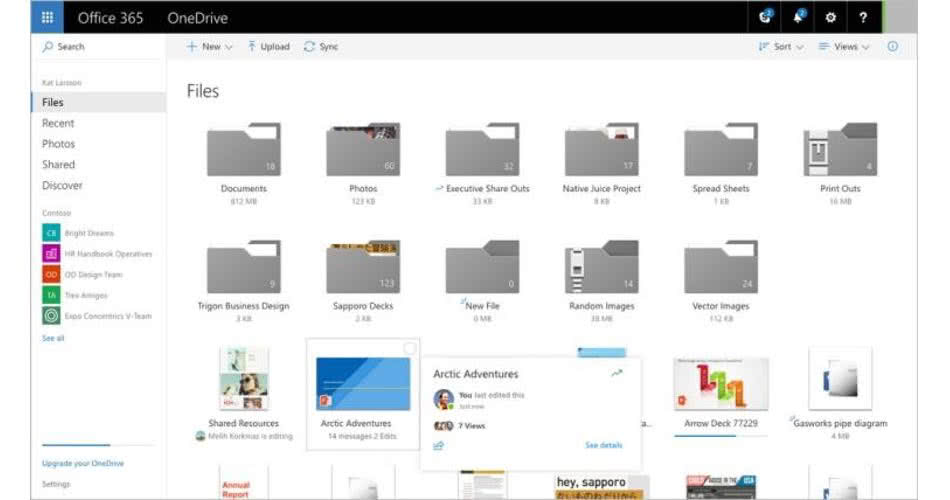
Task: Open the Documents folder
Action: 244,149
